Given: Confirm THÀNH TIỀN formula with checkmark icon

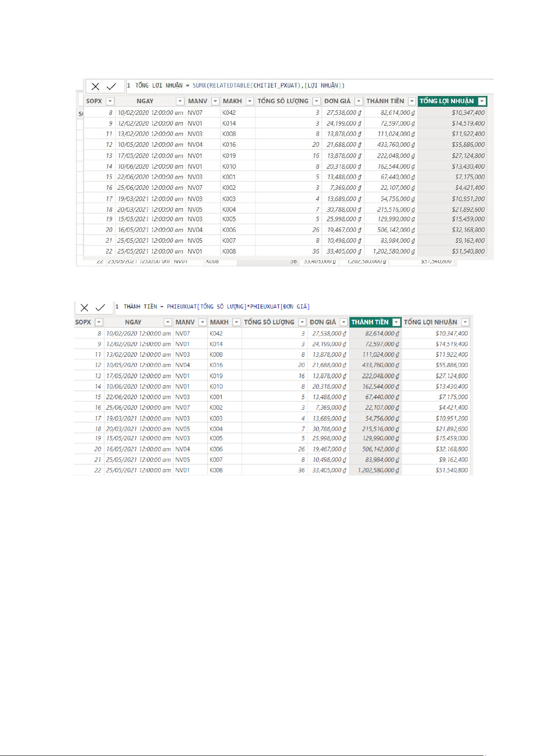Looking at the screenshot, I should [x=101, y=307].
